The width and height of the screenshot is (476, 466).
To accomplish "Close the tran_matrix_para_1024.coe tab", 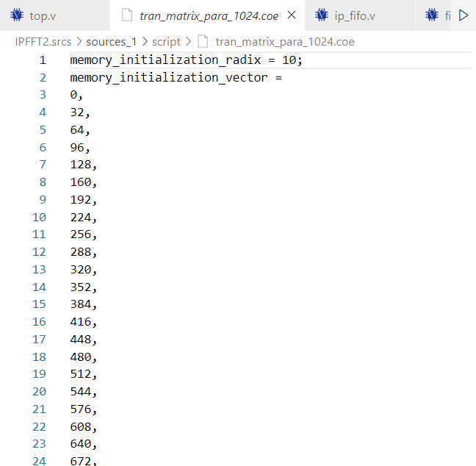I will click(292, 15).
